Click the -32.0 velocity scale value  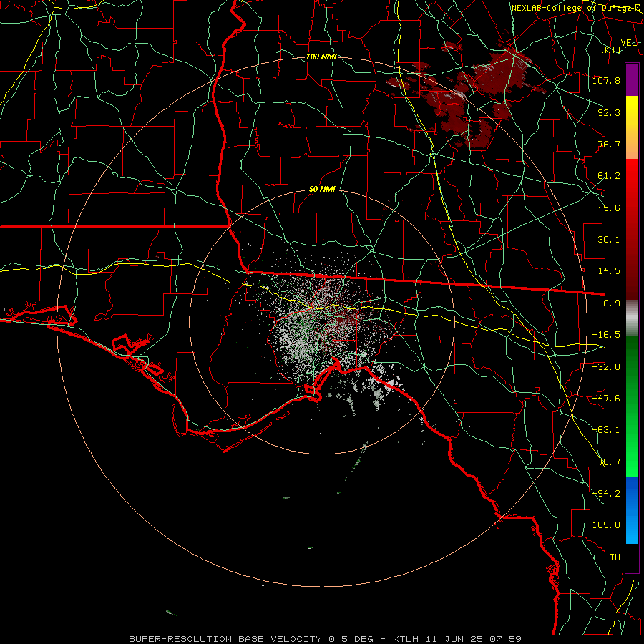[x=606, y=366]
